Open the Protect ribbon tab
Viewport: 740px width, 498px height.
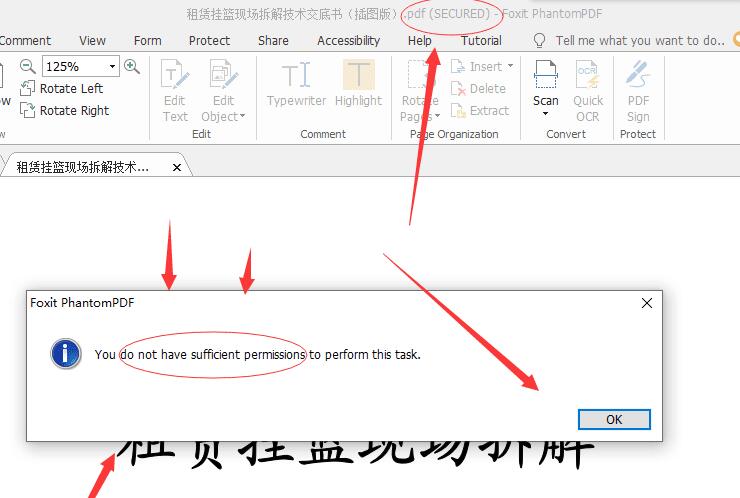pyautogui.click(x=210, y=41)
